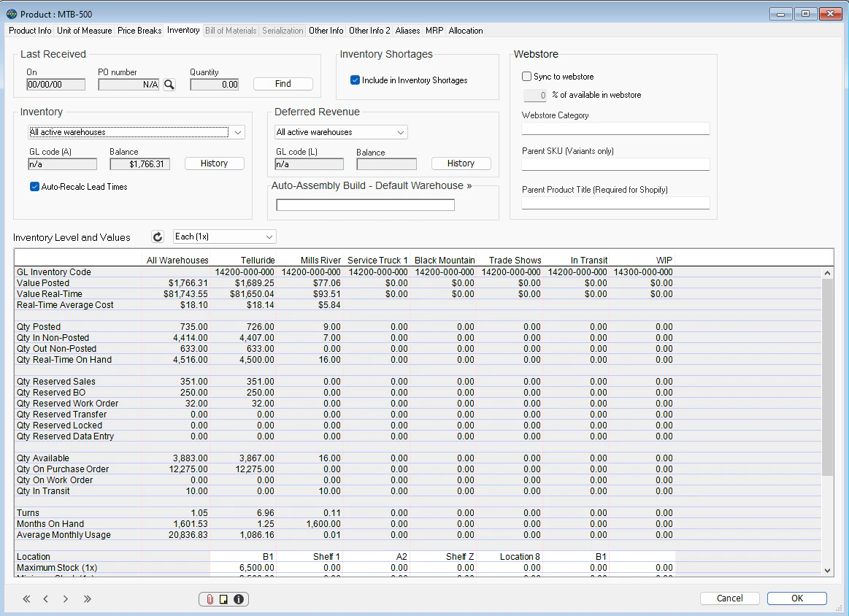The width and height of the screenshot is (849, 616).
Task: Click the paperclip attachments icon
Action: click(x=210, y=598)
